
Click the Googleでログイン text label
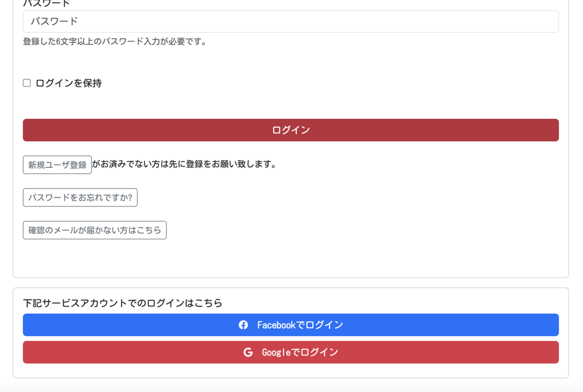[300, 352]
